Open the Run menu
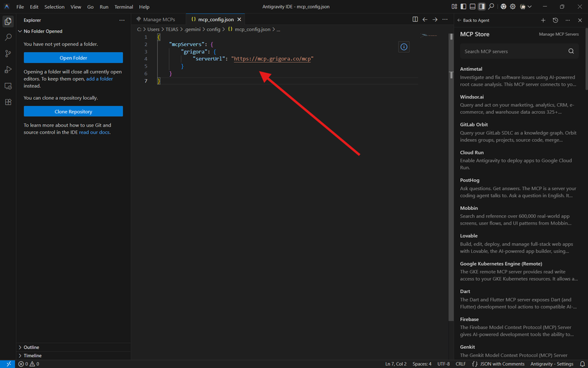 (104, 7)
